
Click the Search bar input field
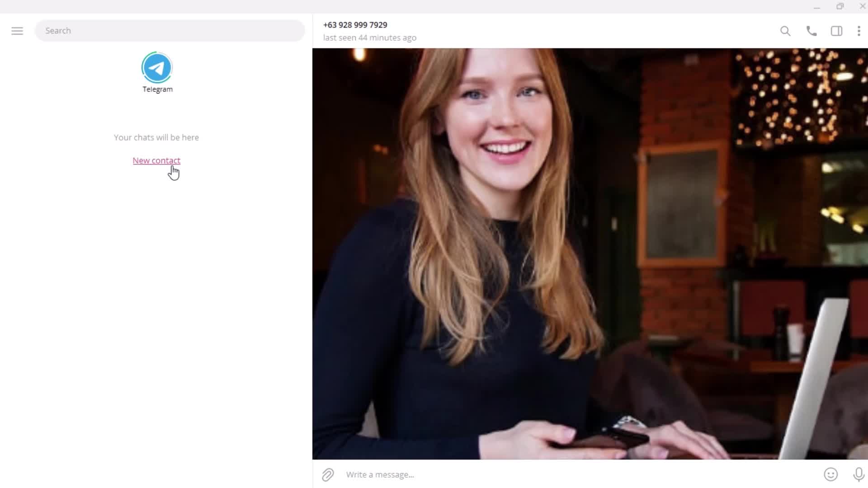(x=170, y=30)
